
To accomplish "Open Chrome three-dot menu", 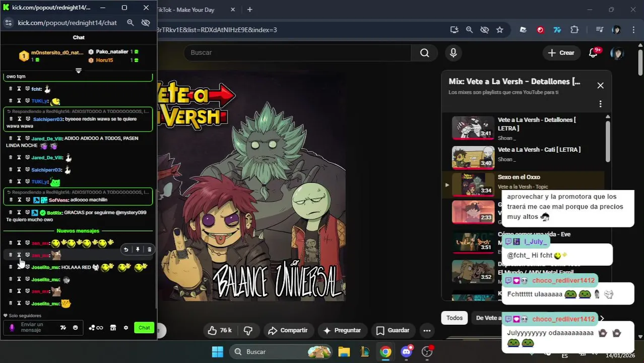I will (x=633, y=30).
